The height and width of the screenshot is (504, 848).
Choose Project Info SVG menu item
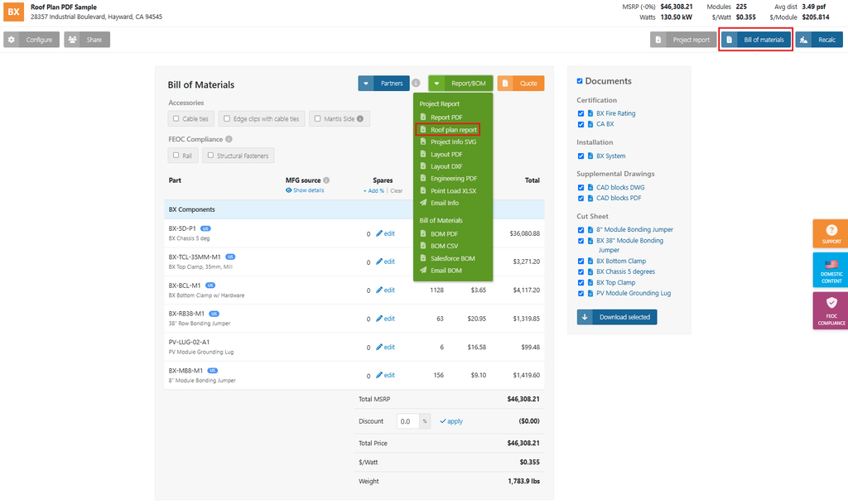(x=453, y=142)
